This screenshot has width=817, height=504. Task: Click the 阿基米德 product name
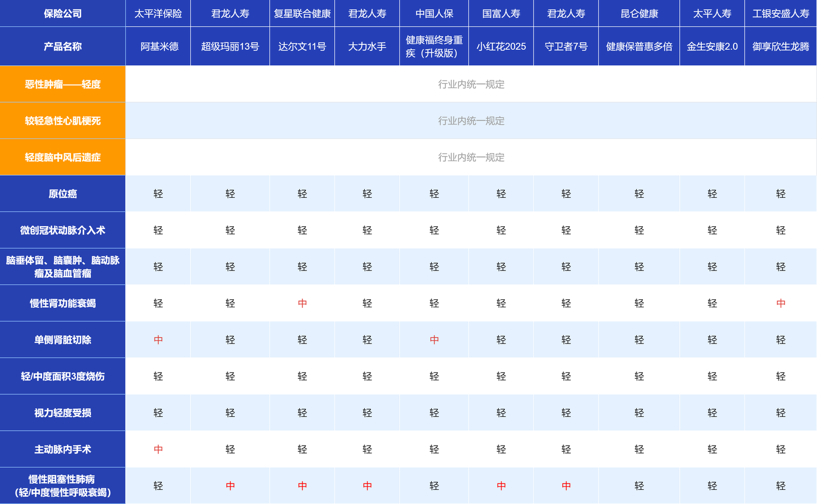pyautogui.click(x=159, y=46)
